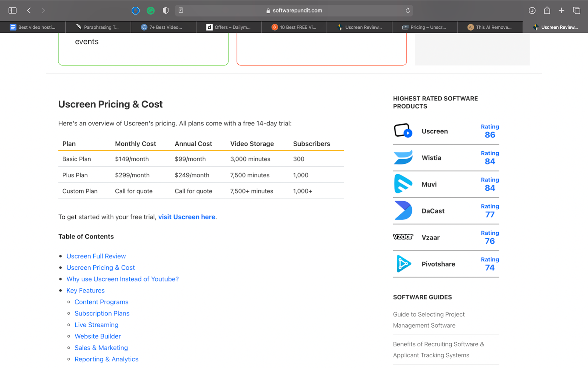Open Live Streaming link
The width and height of the screenshot is (588, 368).
tap(96, 325)
